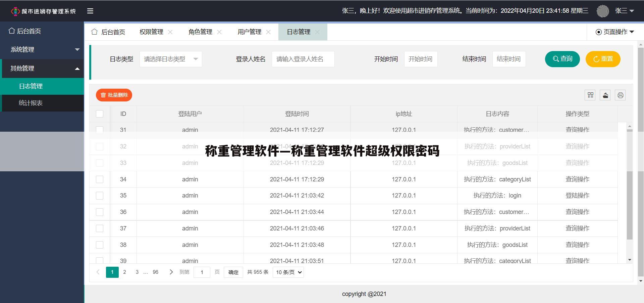This screenshot has height=303, width=644.
Task: Close the 用户管理 tab
Action: (268, 32)
